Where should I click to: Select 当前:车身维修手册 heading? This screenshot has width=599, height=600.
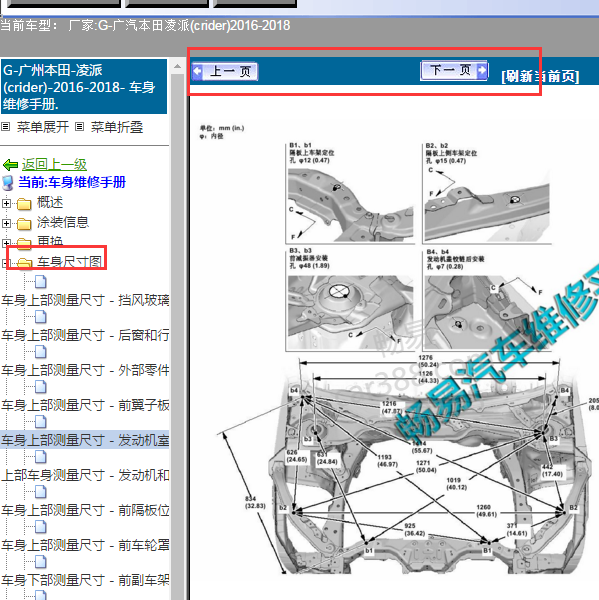click(72, 183)
